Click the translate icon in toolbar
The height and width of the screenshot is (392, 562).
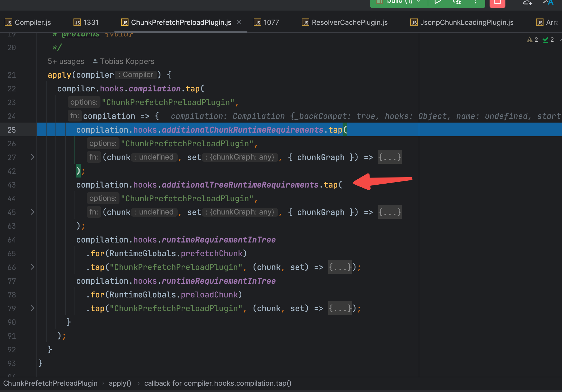(x=548, y=3)
